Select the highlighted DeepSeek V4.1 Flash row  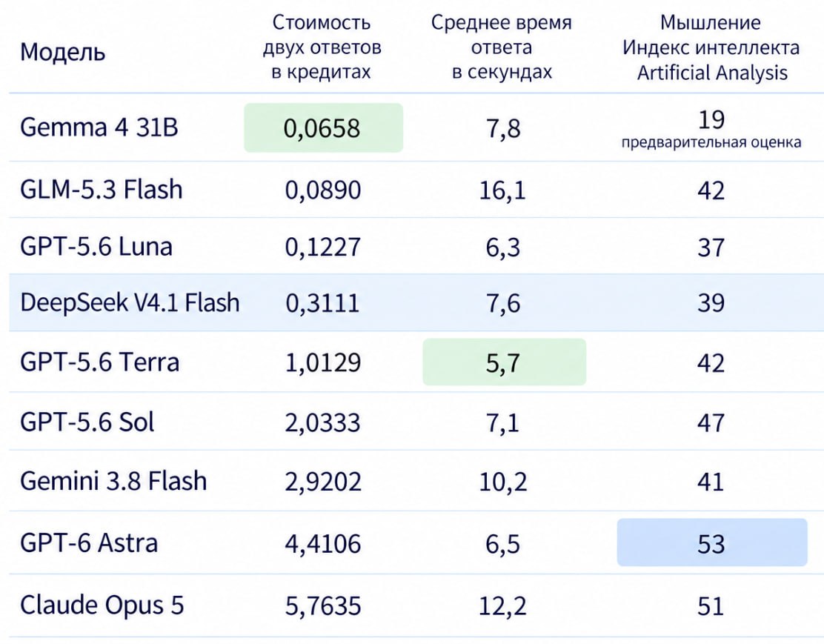(416, 303)
